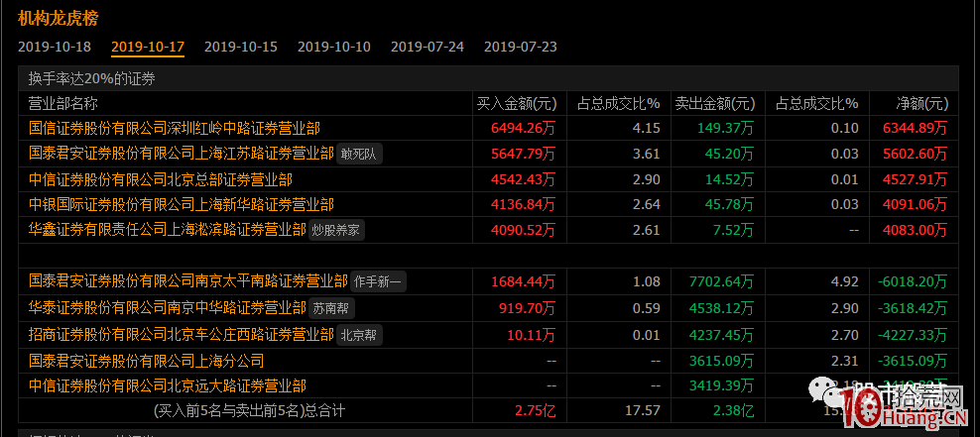
Task: Click total buy amount 2.75亿
Action: click(535, 411)
